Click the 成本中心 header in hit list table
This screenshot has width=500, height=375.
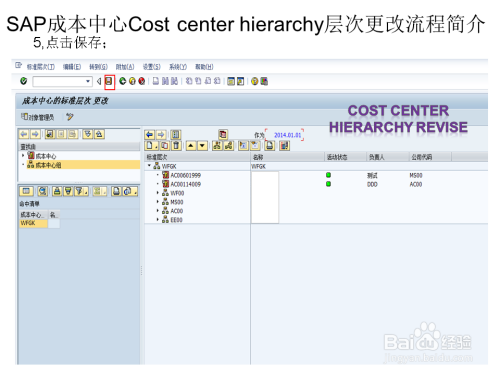33,215
